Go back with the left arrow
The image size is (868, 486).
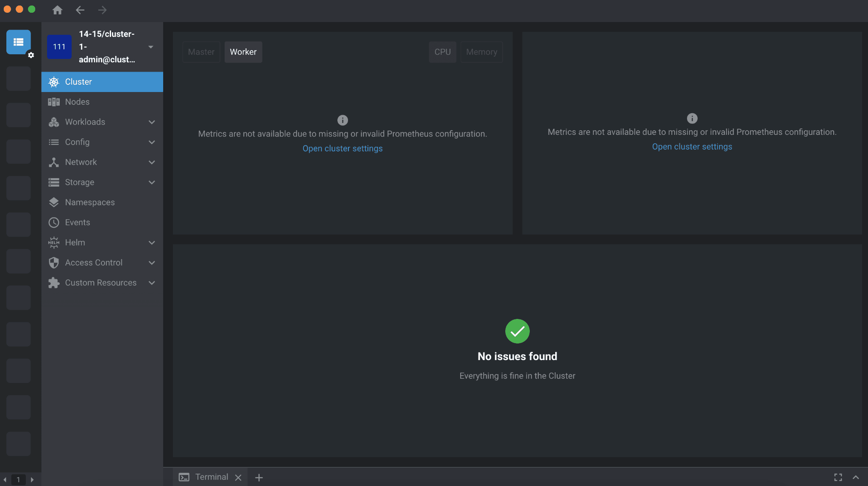pyautogui.click(x=80, y=10)
